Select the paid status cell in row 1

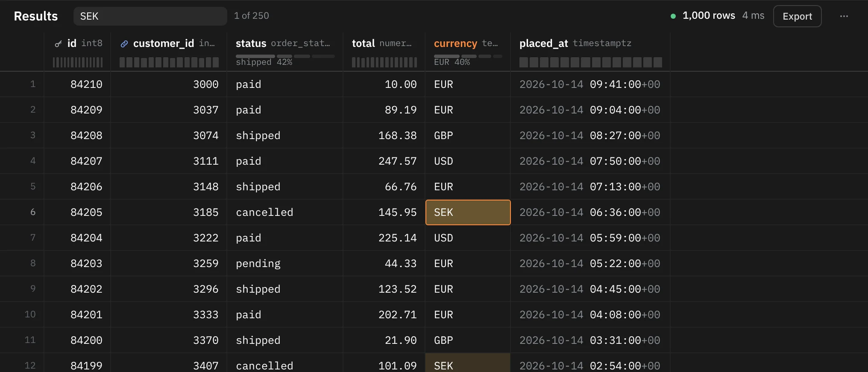285,84
